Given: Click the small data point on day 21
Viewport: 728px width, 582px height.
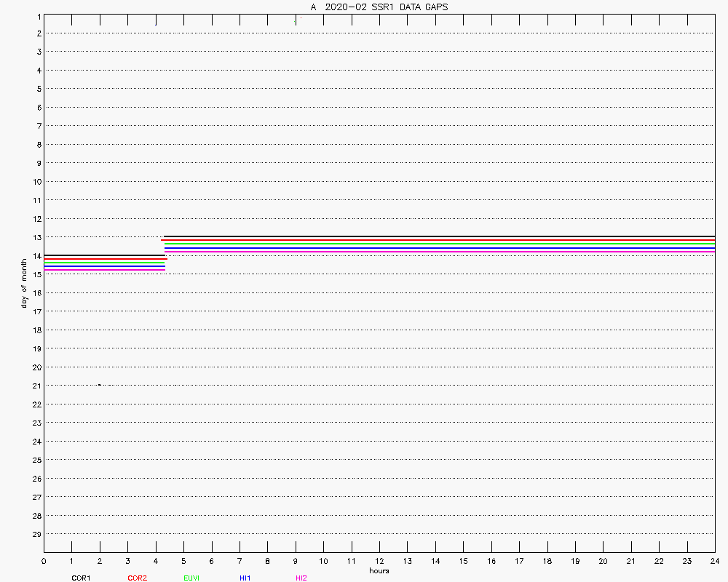Looking at the screenshot, I should pos(99,385).
